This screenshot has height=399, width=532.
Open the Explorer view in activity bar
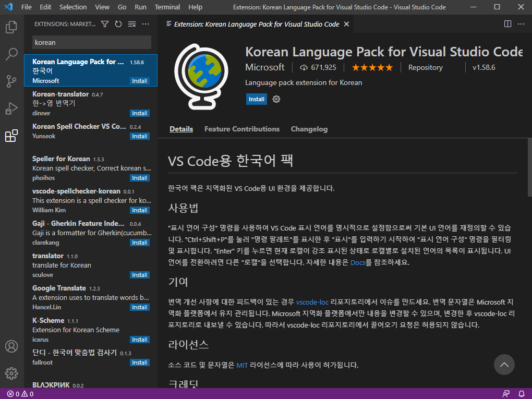[11, 27]
